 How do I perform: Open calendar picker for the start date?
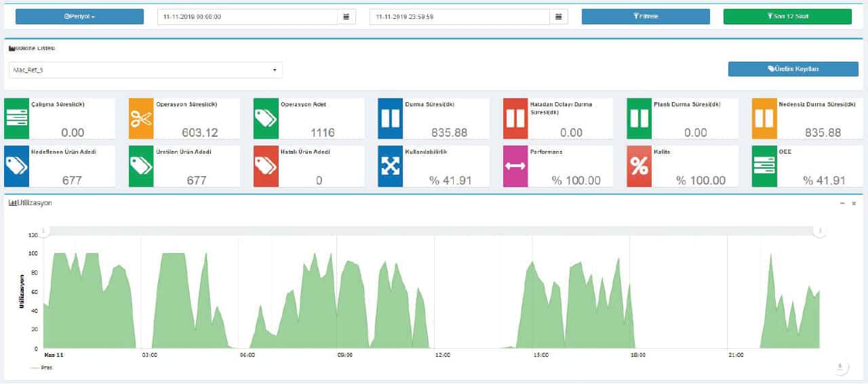point(347,17)
